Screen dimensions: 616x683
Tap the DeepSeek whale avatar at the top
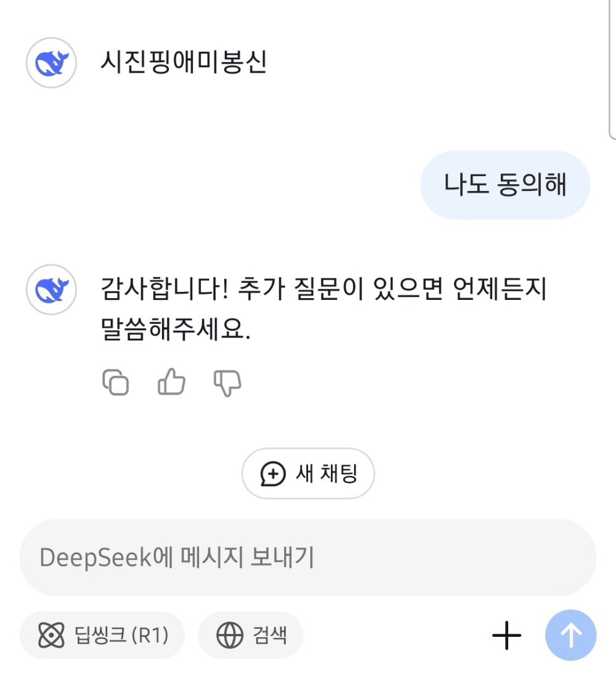click(51, 63)
